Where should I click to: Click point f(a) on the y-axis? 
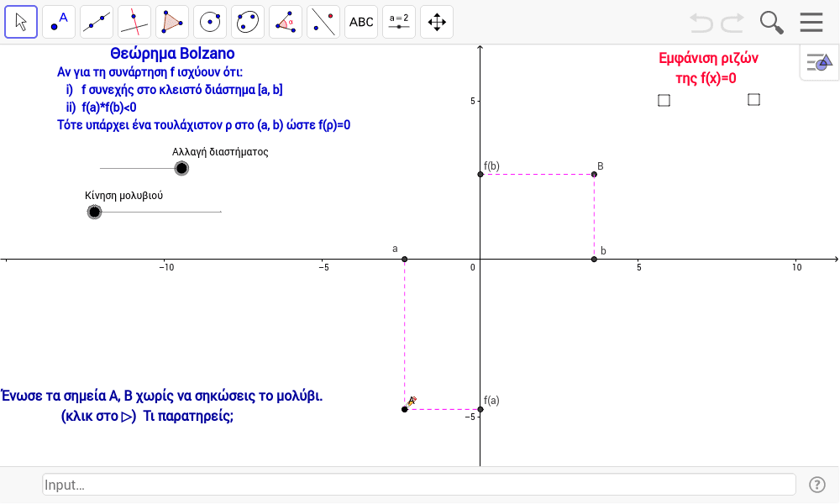(x=480, y=409)
